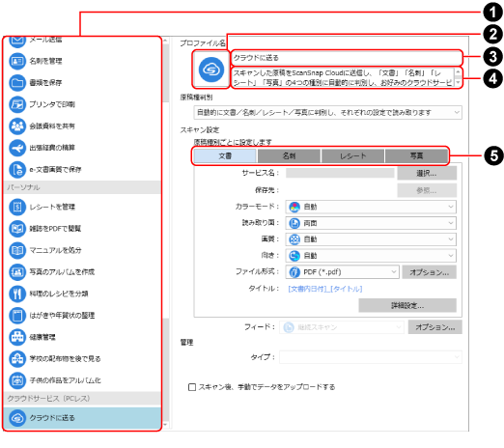Click the サービス名 service name field
The width and height of the screenshot is (504, 448).
click(340, 173)
